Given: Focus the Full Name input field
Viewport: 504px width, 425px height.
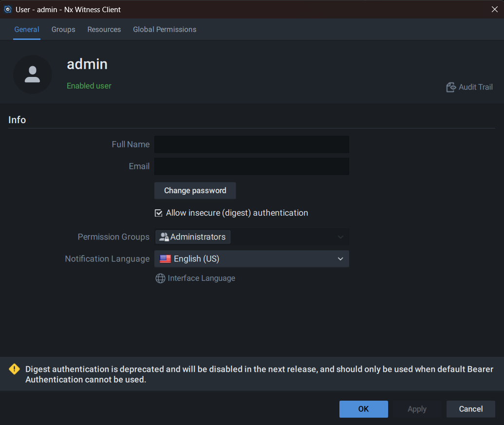Looking at the screenshot, I should tap(252, 144).
